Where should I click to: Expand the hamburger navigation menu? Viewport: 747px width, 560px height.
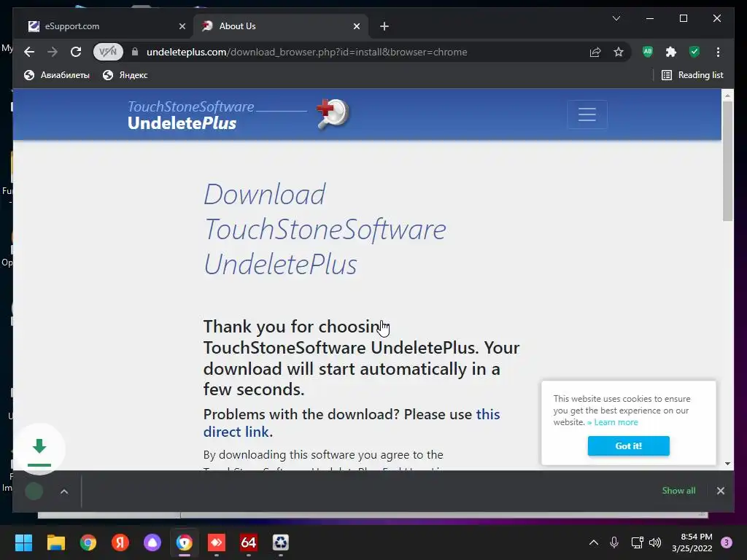pos(587,114)
